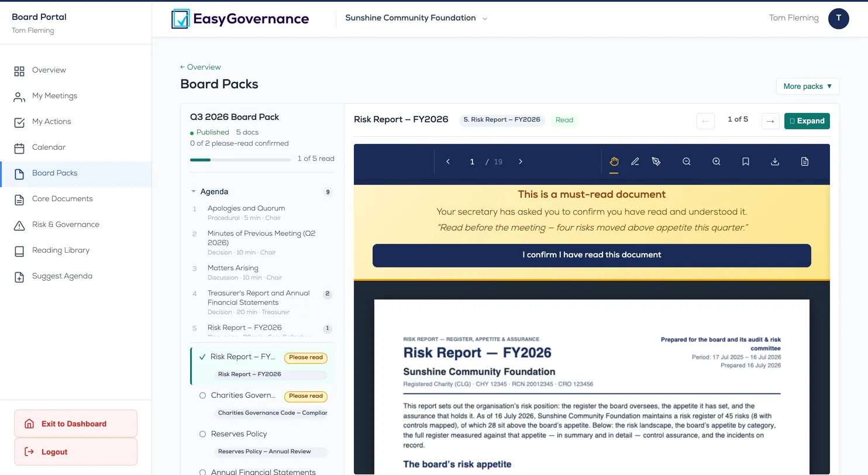Screen dimensions: 868x475
Task: Zoom out the PDF viewer
Action: (x=687, y=161)
